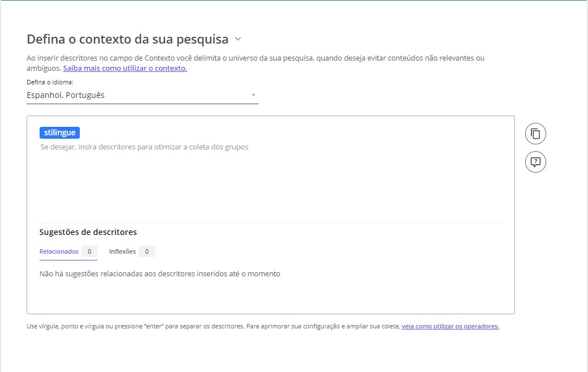Follow the 'veja como utilizar os operadores' link
The height and width of the screenshot is (372, 588).
(x=450, y=327)
